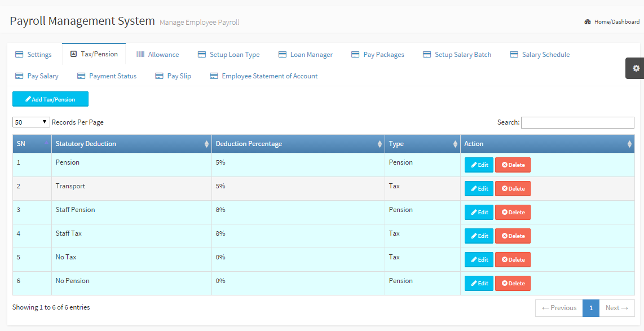Open the settings gear side panel

pyautogui.click(x=636, y=68)
